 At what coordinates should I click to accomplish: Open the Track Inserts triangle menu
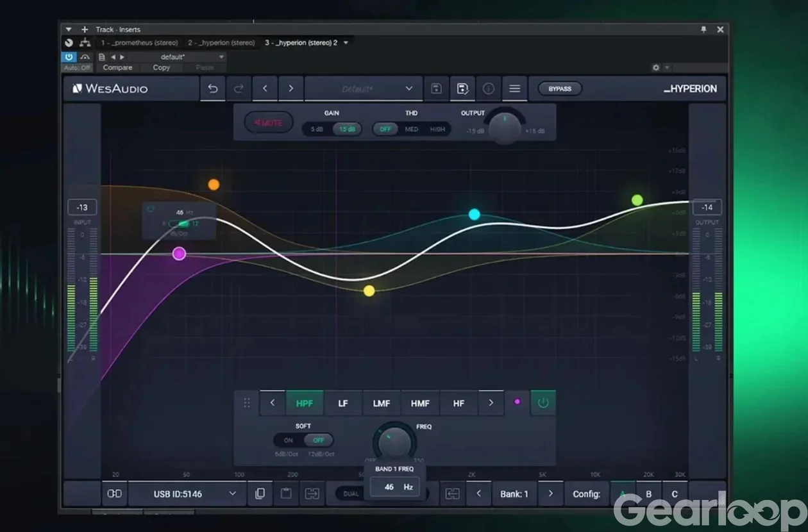tap(69, 29)
